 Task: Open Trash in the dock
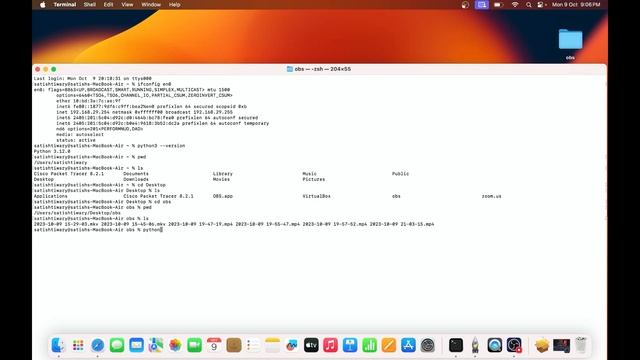(581, 345)
